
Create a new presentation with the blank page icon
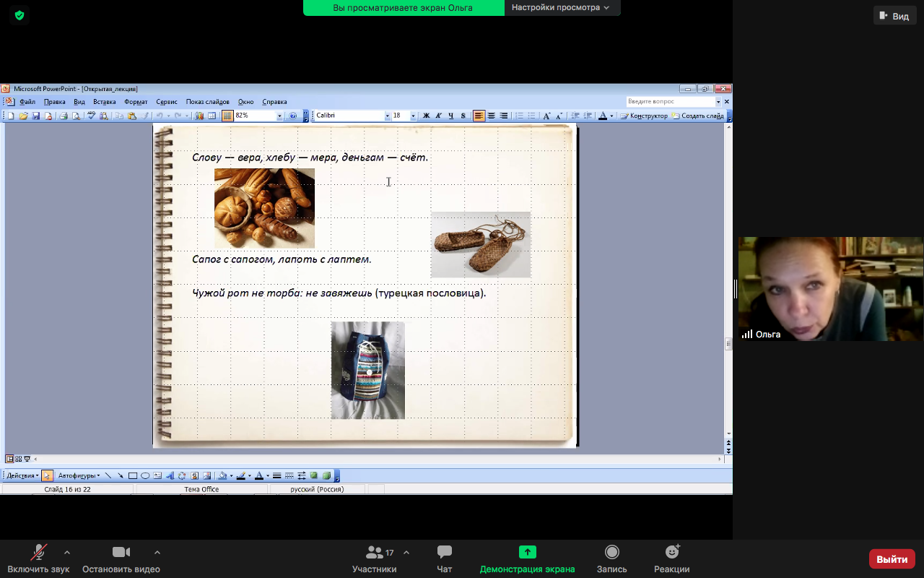(x=11, y=116)
